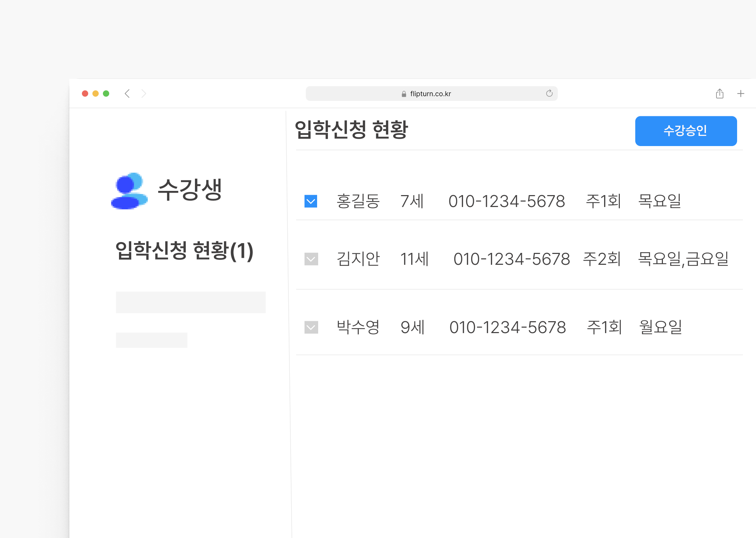Open a new tab with the plus icon
The image size is (756, 538).
click(741, 93)
